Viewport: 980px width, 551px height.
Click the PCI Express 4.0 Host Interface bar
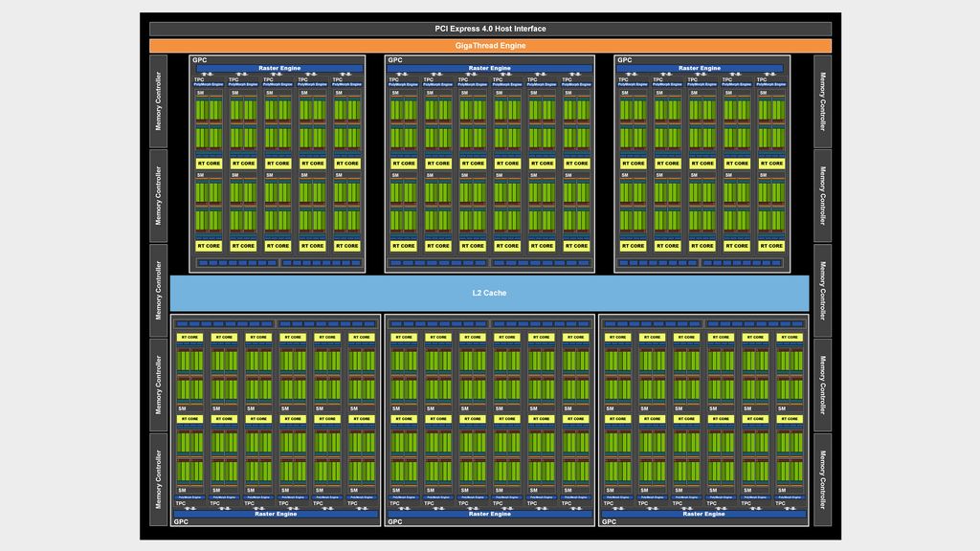pyautogui.click(x=490, y=29)
